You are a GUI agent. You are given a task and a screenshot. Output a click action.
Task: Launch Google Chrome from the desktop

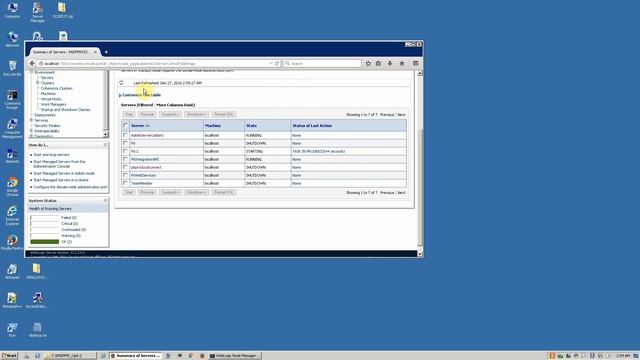tap(12, 187)
